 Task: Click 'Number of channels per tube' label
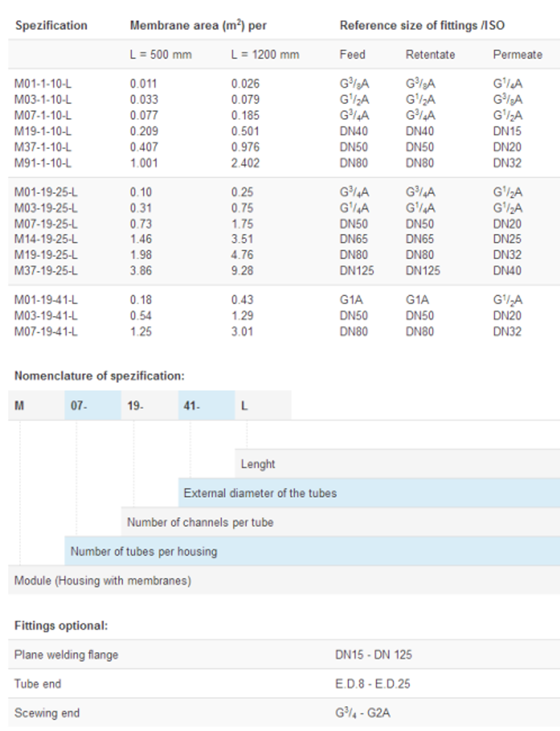(x=200, y=523)
